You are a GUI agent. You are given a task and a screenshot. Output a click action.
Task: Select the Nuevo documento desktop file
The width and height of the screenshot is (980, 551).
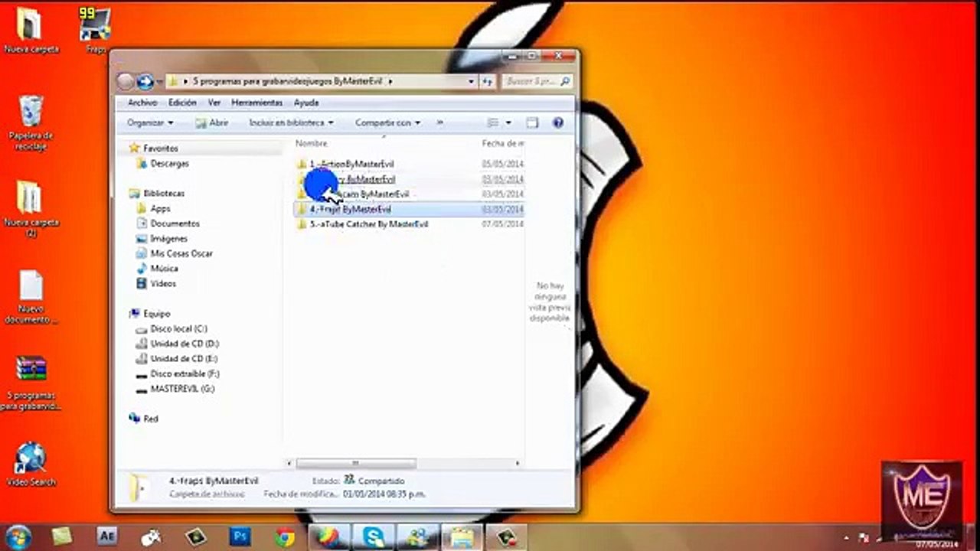(31, 297)
